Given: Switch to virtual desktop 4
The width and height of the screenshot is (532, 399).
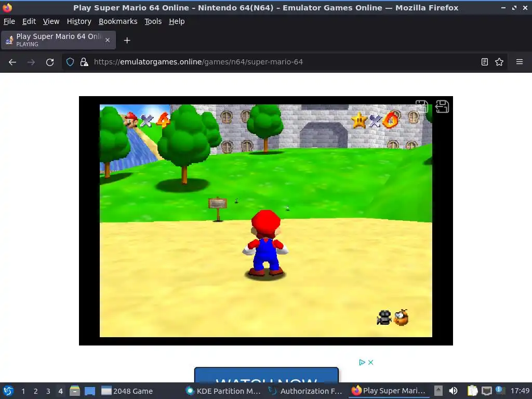Looking at the screenshot, I should [x=61, y=391].
